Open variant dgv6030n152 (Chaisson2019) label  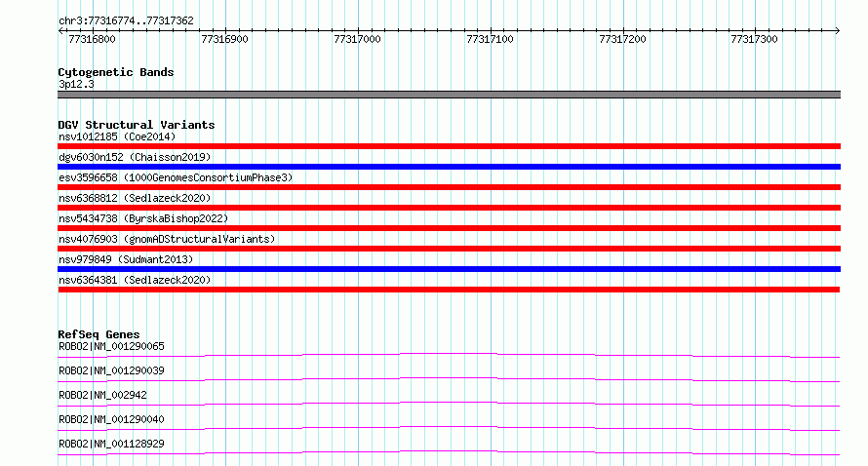tap(135, 157)
